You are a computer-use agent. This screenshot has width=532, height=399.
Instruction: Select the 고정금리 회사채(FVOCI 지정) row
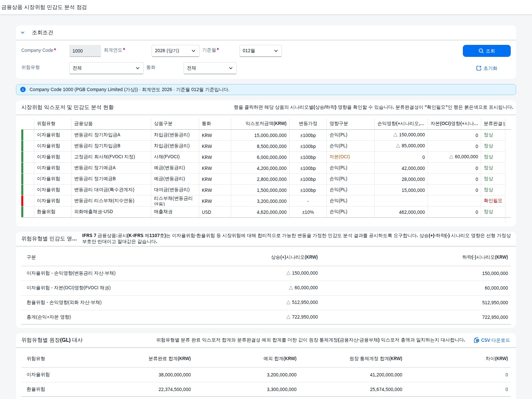tap(263, 157)
